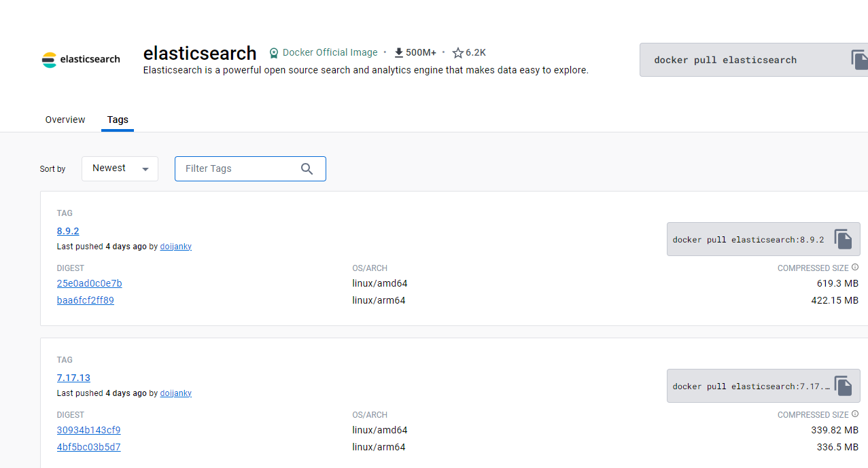Viewport: 868px width, 468px height.
Task: Click the 422.15 MB compressed size value
Action: 835,300
